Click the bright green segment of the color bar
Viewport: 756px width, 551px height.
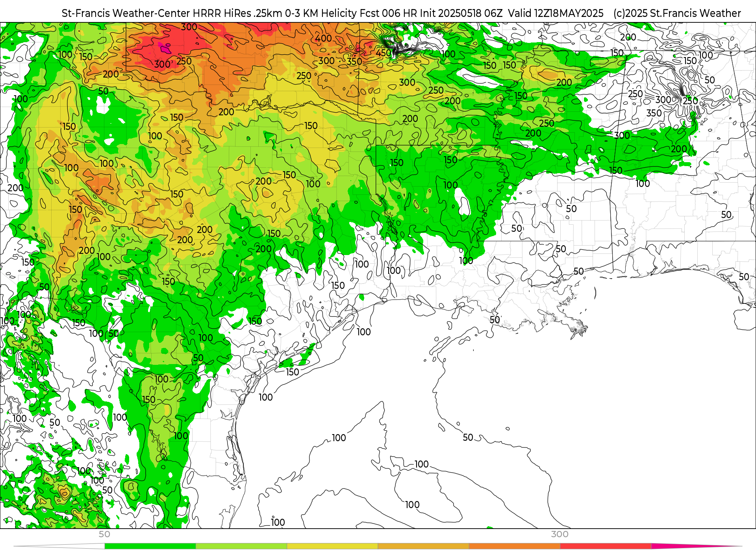point(150,546)
